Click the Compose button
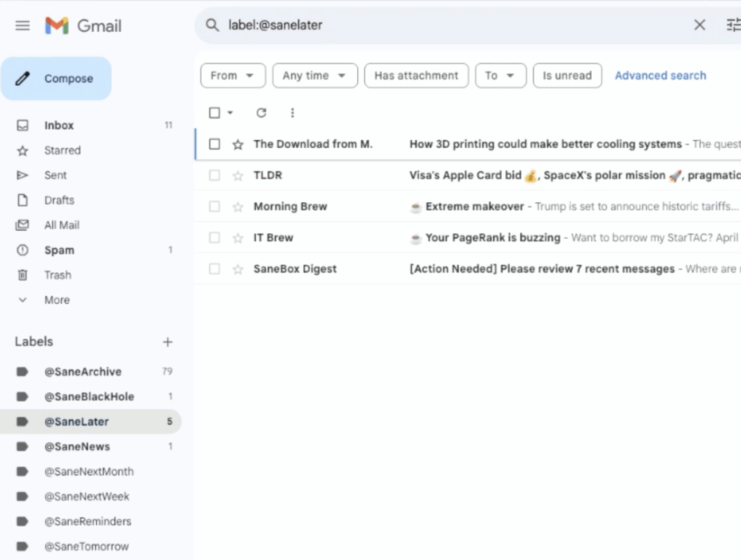The image size is (741, 560). tap(56, 78)
